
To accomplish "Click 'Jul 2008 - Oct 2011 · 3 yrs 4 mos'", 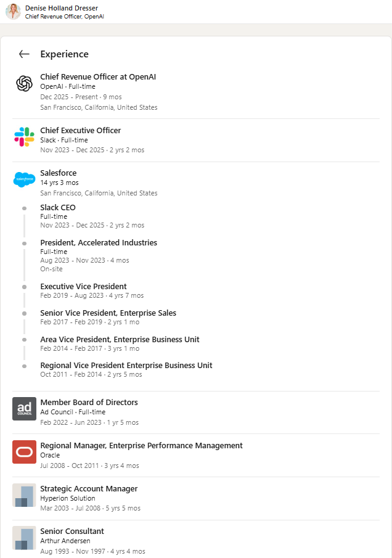I will click(x=89, y=466).
